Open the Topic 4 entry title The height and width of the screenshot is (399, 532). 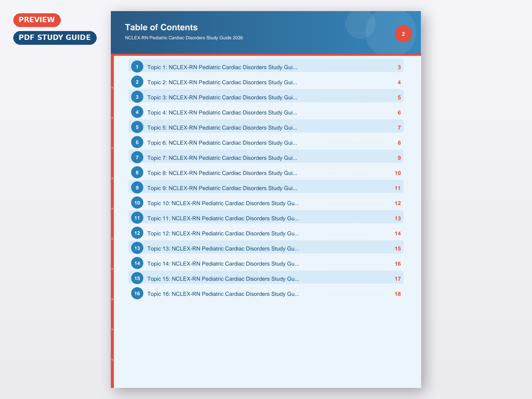click(222, 113)
